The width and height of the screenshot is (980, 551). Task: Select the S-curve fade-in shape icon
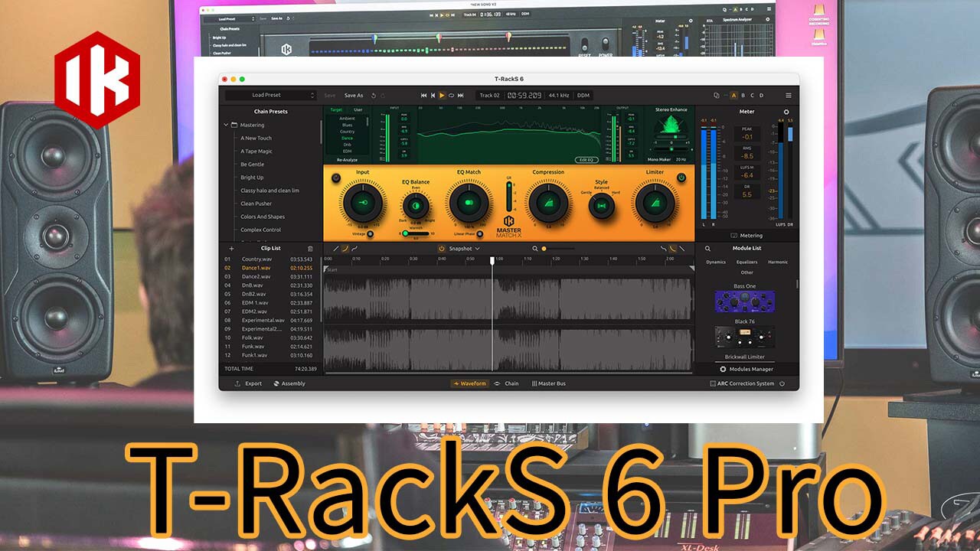click(x=354, y=249)
